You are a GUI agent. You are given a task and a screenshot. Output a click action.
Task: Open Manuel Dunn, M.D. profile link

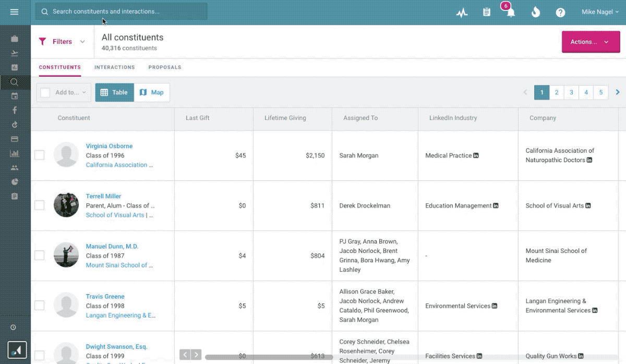112,246
